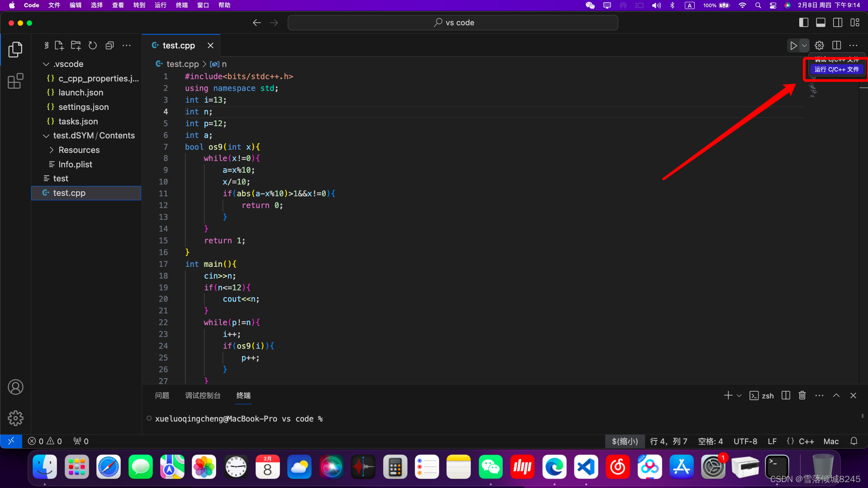Toggle the bottom panel visibility
The image size is (868, 488).
click(821, 23)
